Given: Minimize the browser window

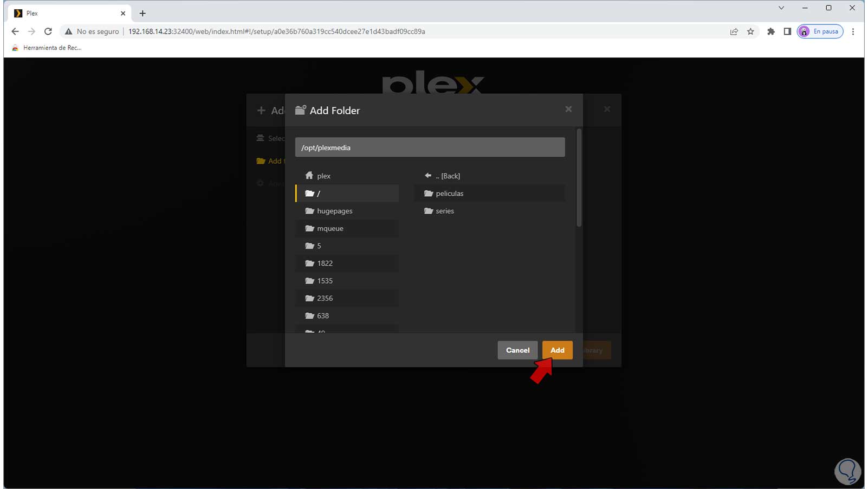Looking at the screenshot, I should pos(805,8).
